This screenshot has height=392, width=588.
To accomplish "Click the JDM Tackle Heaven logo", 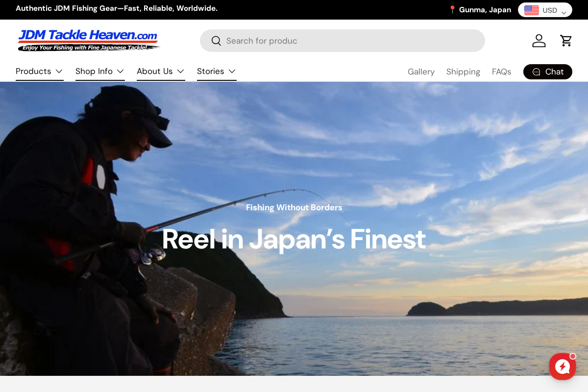I will (x=89, y=41).
